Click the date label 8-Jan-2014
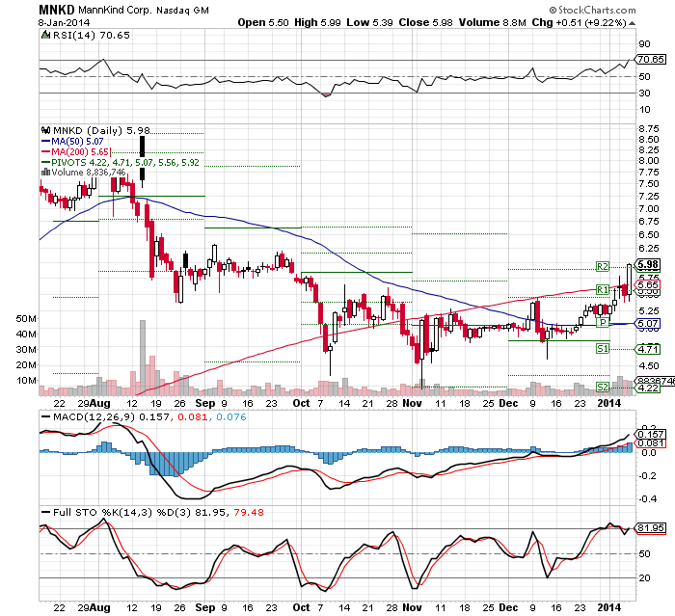The width and height of the screenshot is (675, 616). pos(64,23)
